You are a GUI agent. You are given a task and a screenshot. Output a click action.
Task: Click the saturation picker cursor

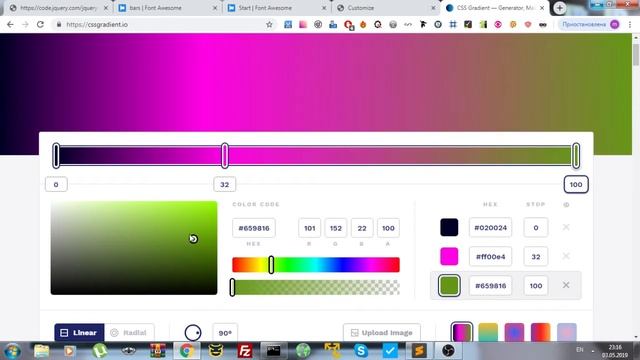193,239
